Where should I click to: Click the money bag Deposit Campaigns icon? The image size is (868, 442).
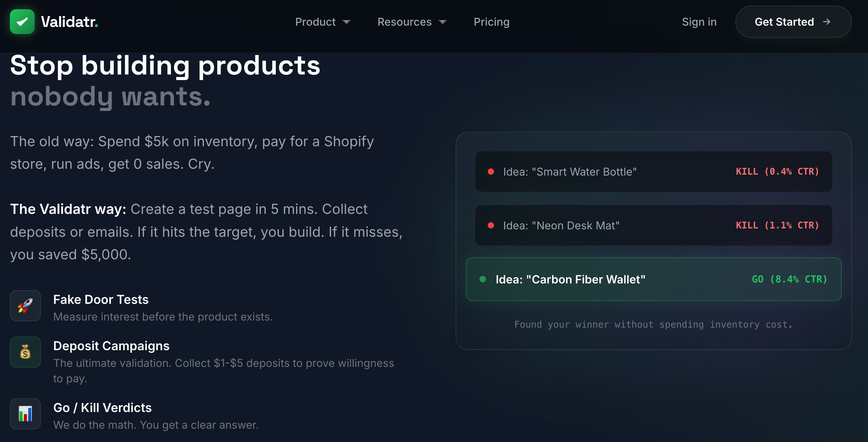(x=25, y=352)
